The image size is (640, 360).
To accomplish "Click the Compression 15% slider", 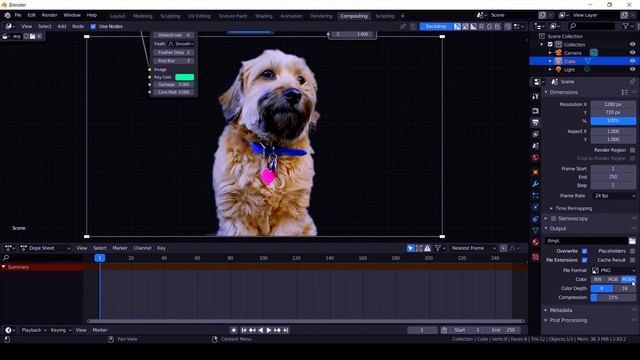I will point(613,298).
